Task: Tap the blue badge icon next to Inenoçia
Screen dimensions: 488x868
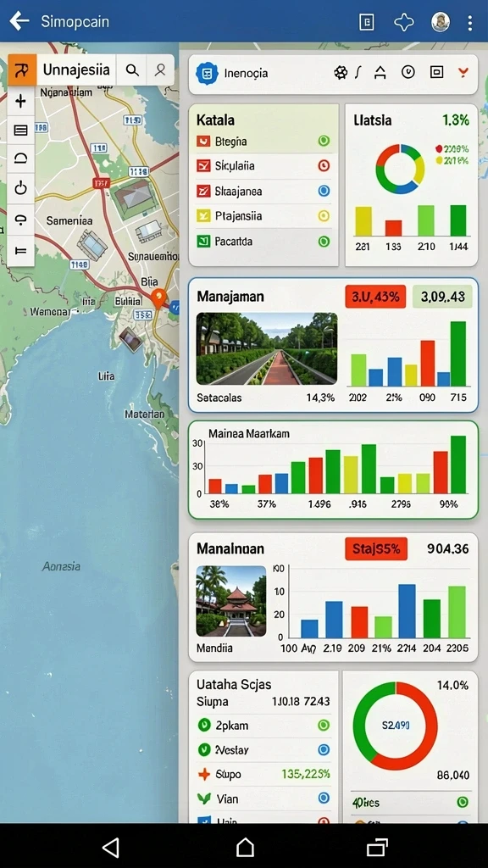Action: [x=208, y=73]
